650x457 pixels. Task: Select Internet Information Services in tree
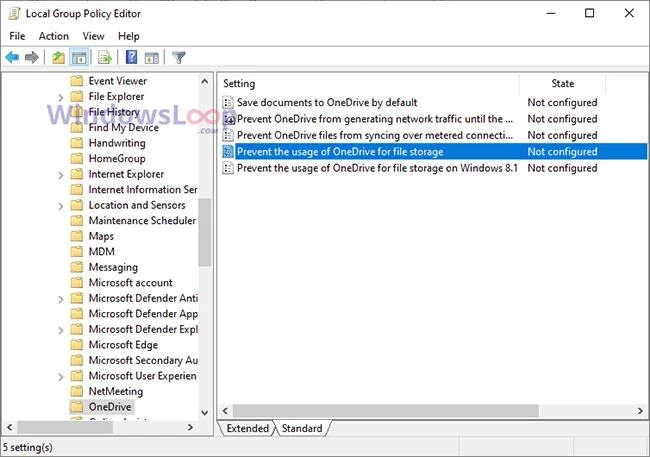143,190
